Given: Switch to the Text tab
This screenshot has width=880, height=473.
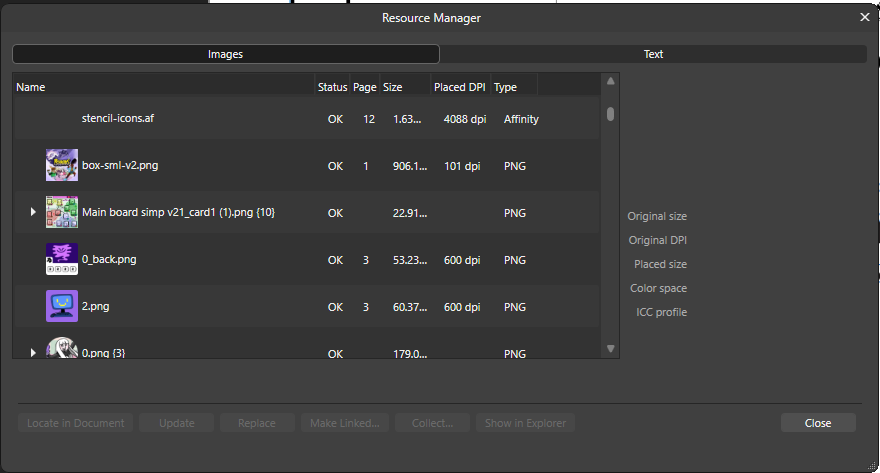Looking at the screenshot, I should point(653,54).
